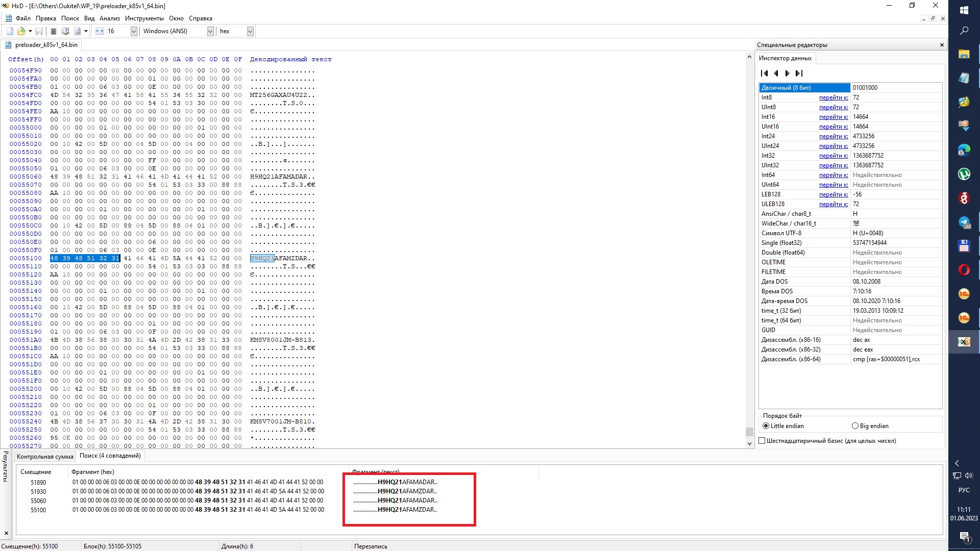Image resolution: width=980 pixels, height=551 pixels.
Task: Open the Файл menu
Action: (23, 18)
